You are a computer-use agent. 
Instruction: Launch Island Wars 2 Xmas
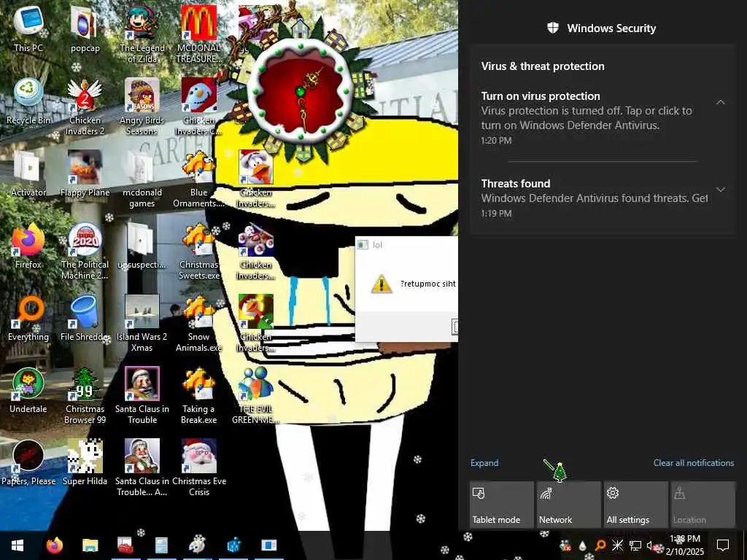[x=142, y=324]
